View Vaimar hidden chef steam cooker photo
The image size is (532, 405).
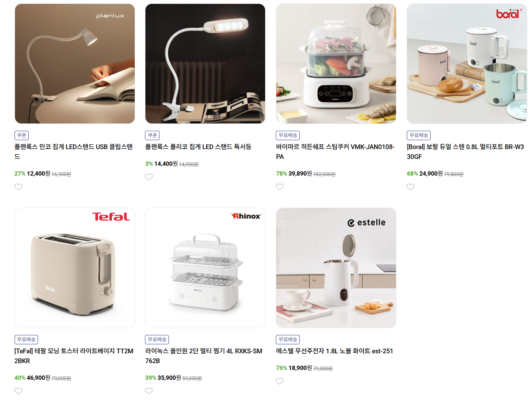coord(336,64)
